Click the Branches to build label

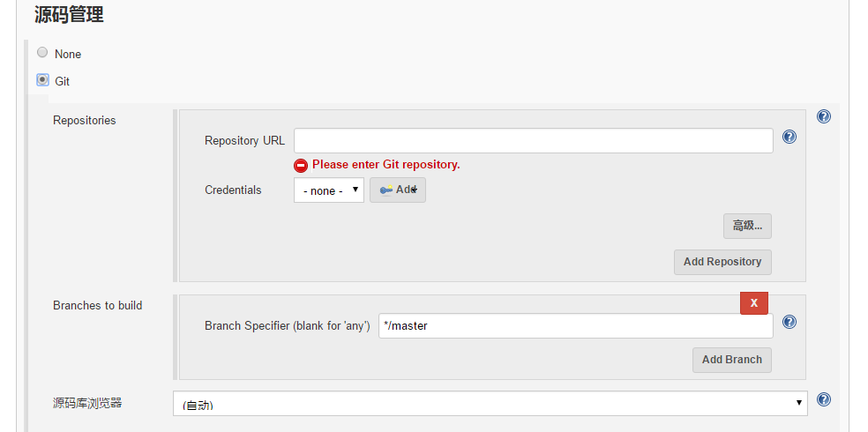[x=97, y=305]
